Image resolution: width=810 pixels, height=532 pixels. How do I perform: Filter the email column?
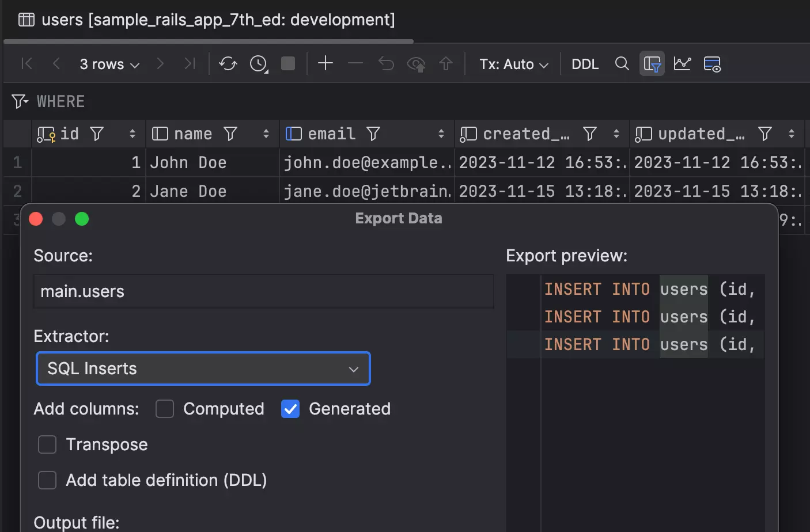(373, 134)
